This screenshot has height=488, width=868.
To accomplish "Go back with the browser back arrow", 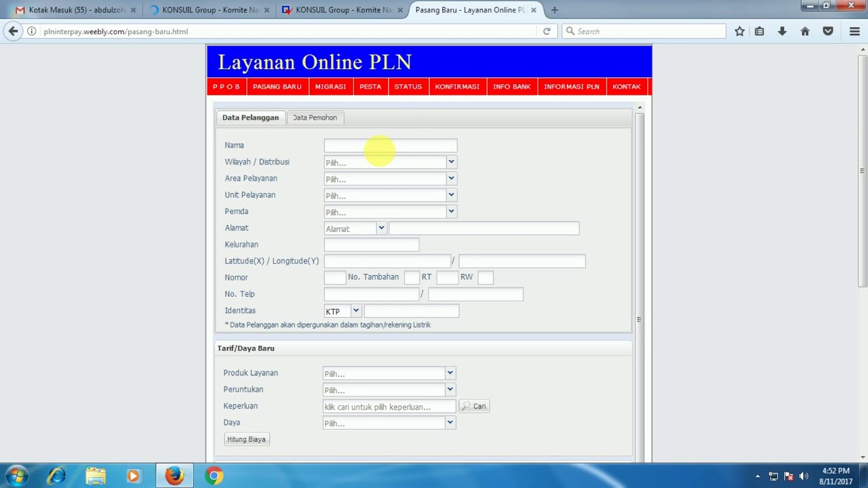I will [13, 31].
